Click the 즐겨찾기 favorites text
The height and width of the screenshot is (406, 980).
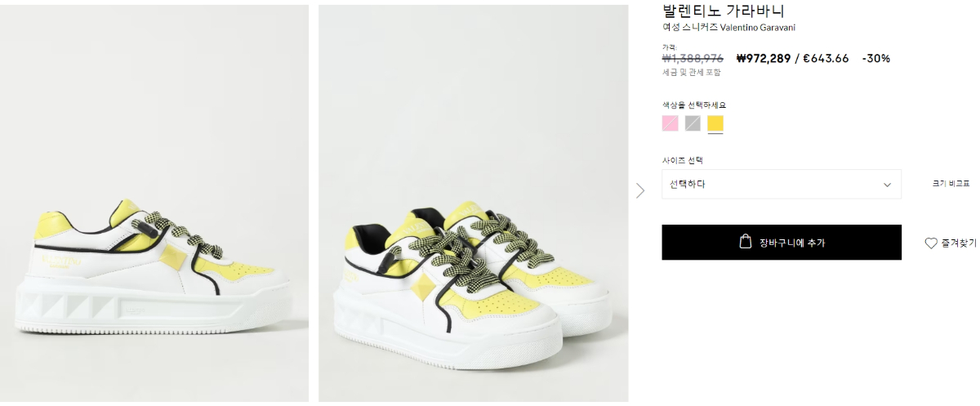tap(958, 243)
